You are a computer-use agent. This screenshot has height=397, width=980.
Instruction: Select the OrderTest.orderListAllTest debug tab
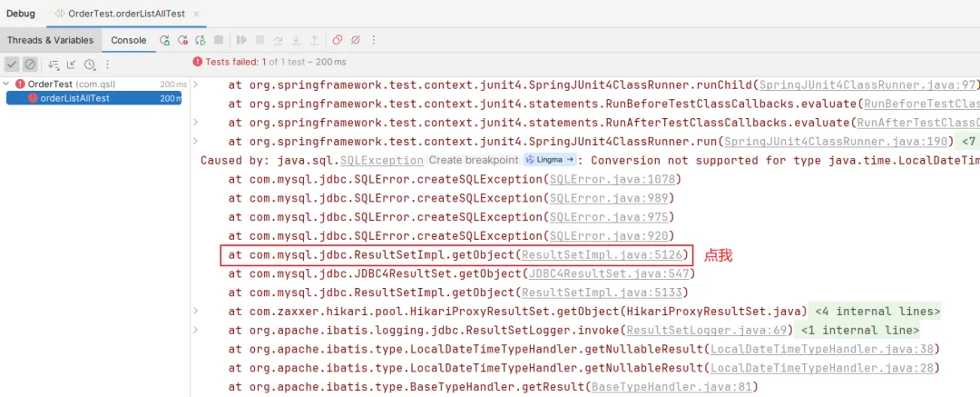coord(125,14)
